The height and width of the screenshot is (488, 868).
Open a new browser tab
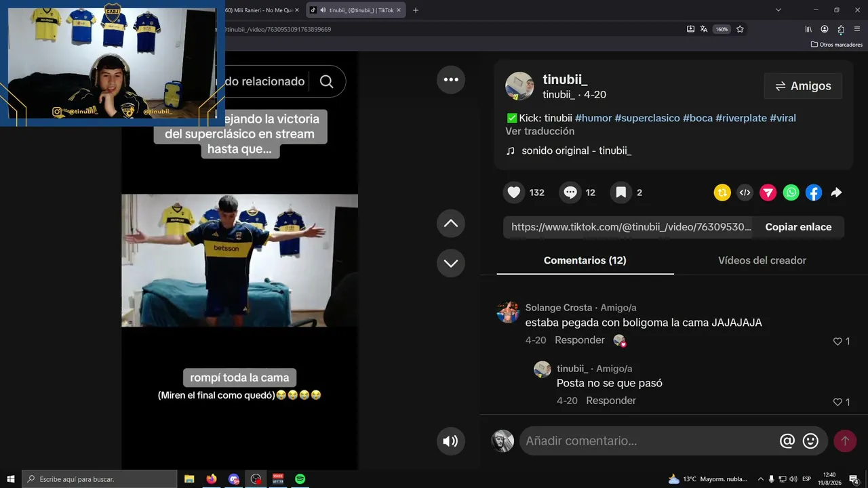[416, 10]
